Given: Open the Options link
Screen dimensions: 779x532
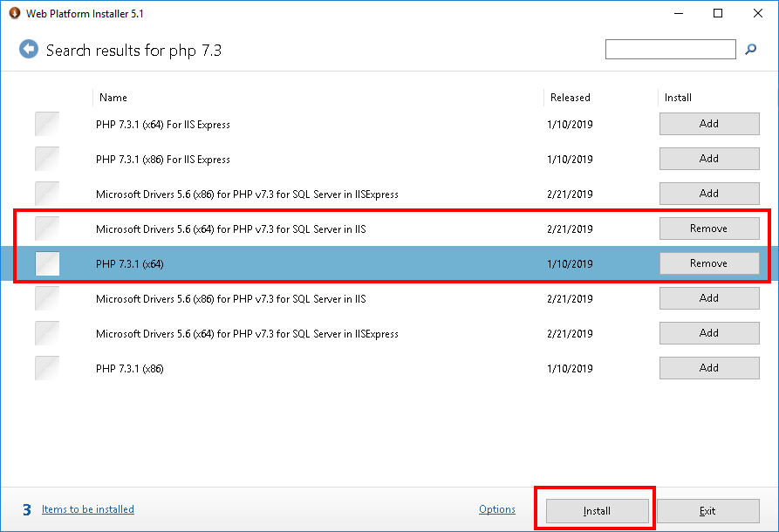Looking at the screenshot, I should (x=497, y=509).
